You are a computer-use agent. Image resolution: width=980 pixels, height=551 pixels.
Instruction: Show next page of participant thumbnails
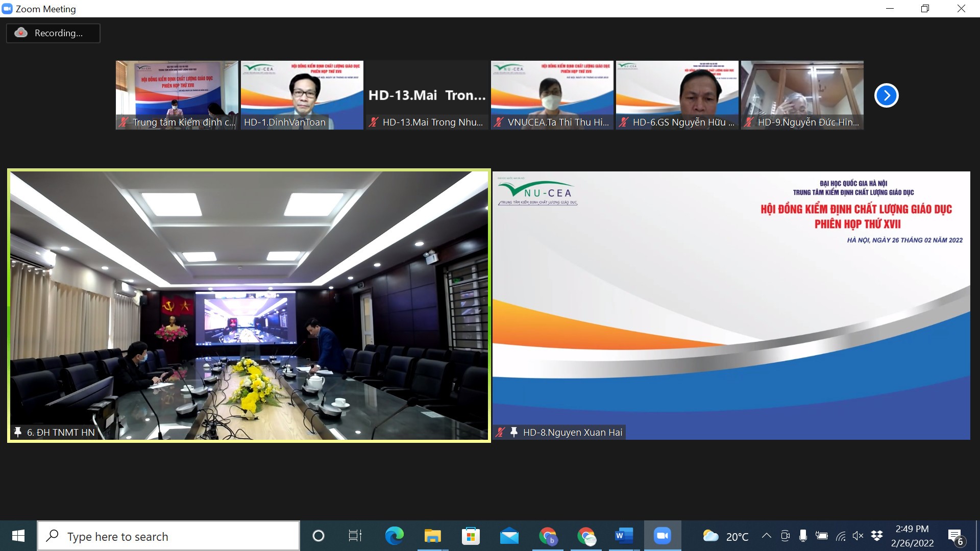(x=886, y=95)
